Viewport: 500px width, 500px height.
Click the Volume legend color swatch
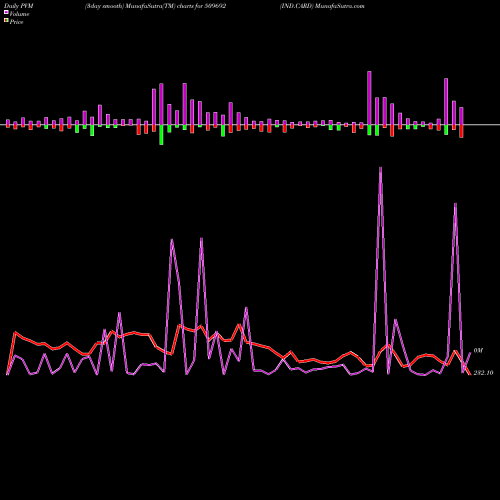pyautogui.click(x=6, y=12)
